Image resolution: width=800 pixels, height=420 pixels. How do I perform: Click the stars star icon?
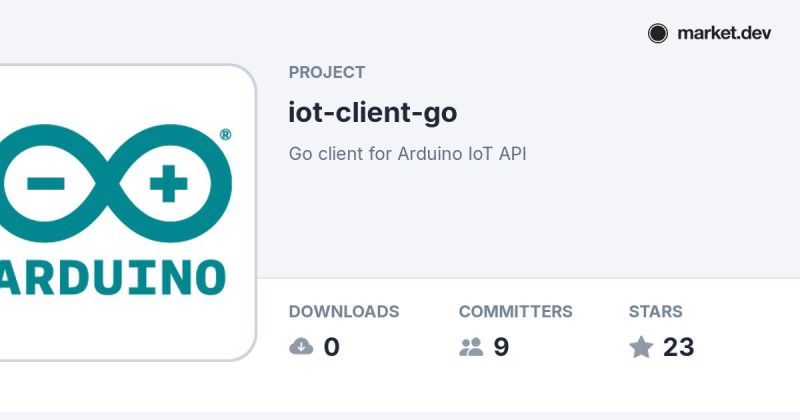click(641, 347)
